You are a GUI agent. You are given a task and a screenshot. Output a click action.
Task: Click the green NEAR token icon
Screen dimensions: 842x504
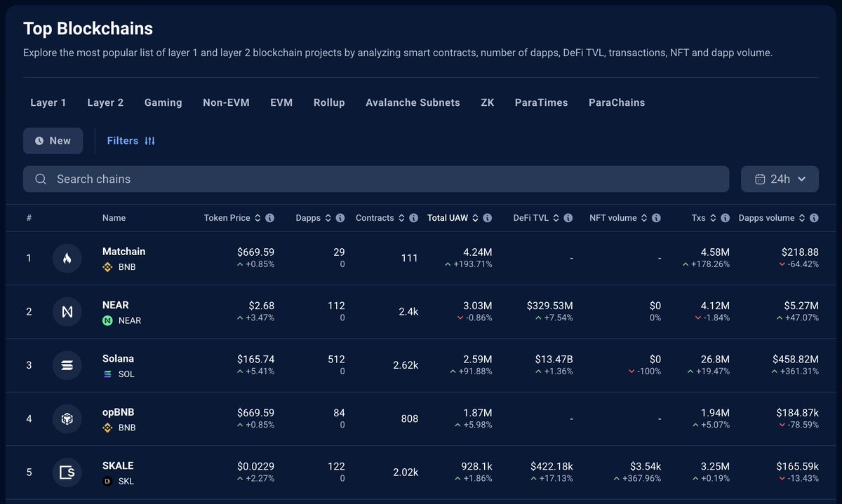click(x=107, y=320)
